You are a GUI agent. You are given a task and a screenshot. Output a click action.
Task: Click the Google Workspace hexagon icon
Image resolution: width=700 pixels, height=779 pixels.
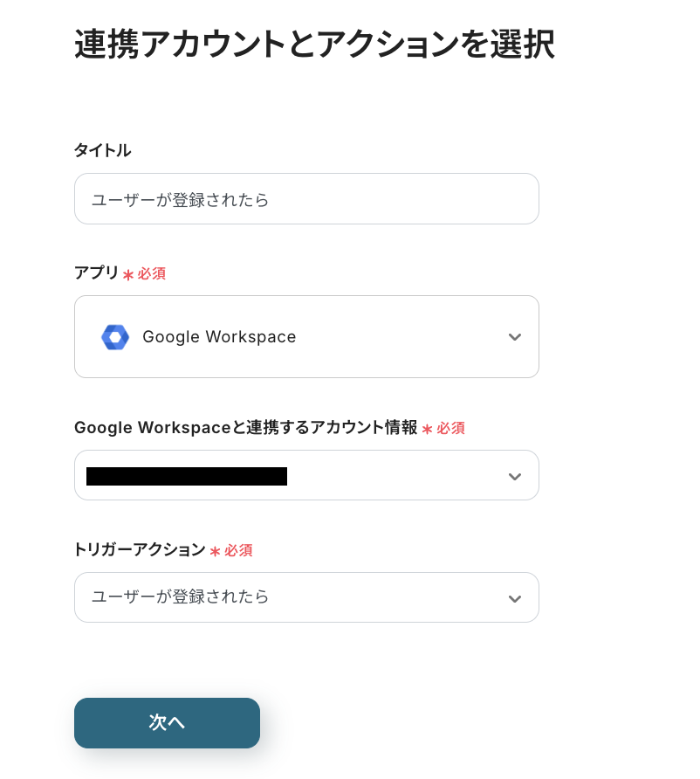tap(115, 337)
